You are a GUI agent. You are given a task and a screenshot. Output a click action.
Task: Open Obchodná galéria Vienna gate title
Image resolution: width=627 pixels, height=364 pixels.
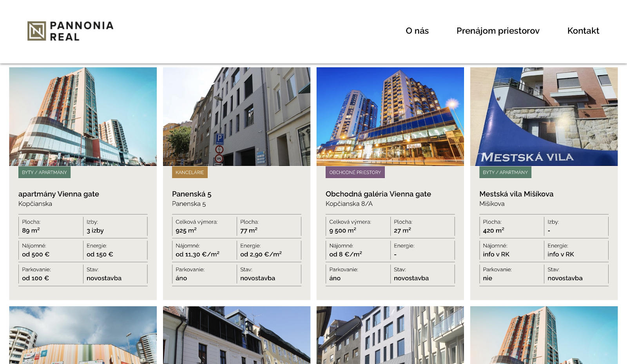378,194
